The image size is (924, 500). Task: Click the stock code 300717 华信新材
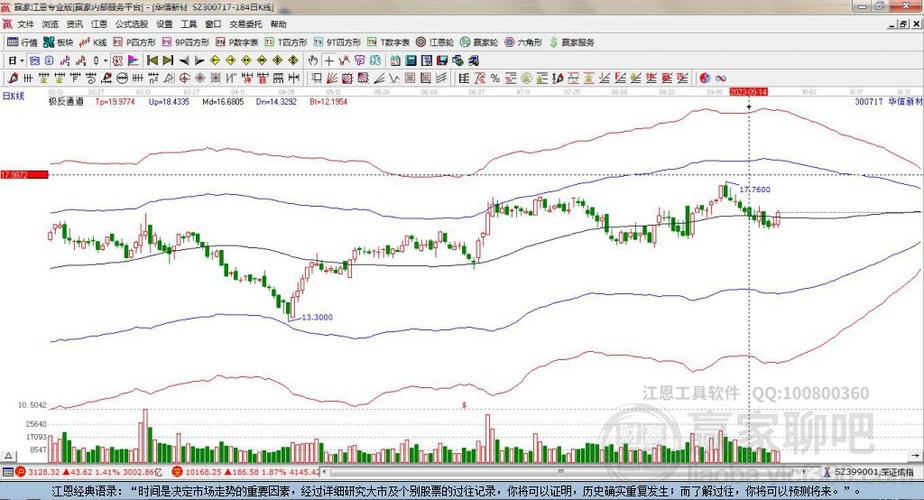(x=889, y=101)
